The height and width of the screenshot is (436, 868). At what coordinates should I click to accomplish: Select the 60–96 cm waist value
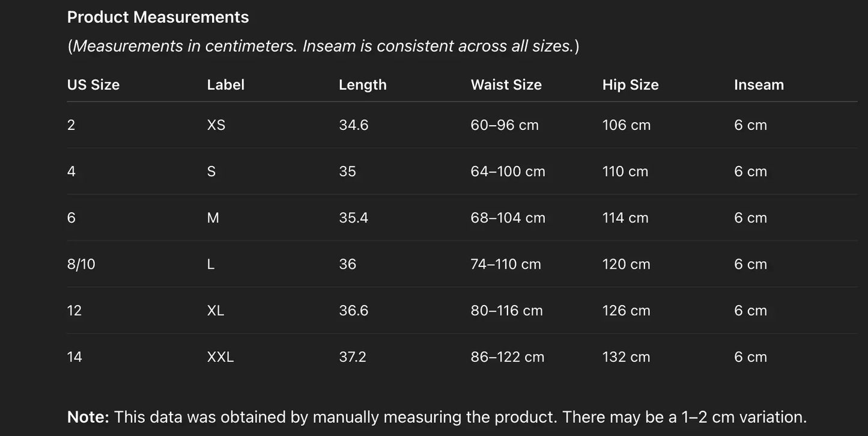coord(505,125)
